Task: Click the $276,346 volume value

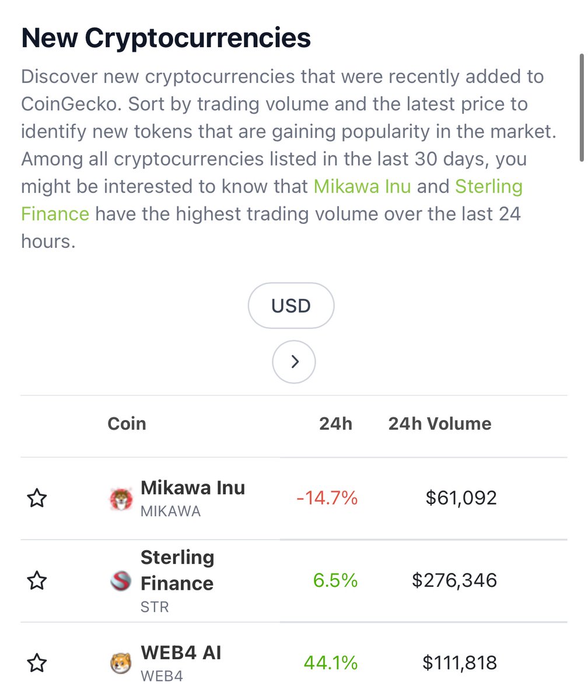Action: (x=454, y=580)
